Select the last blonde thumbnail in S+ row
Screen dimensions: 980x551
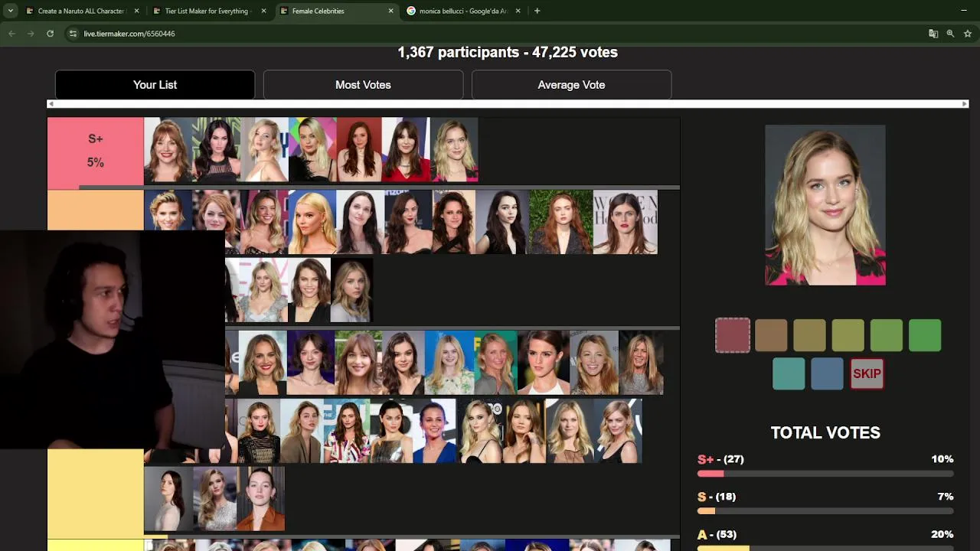pos(455,149)
